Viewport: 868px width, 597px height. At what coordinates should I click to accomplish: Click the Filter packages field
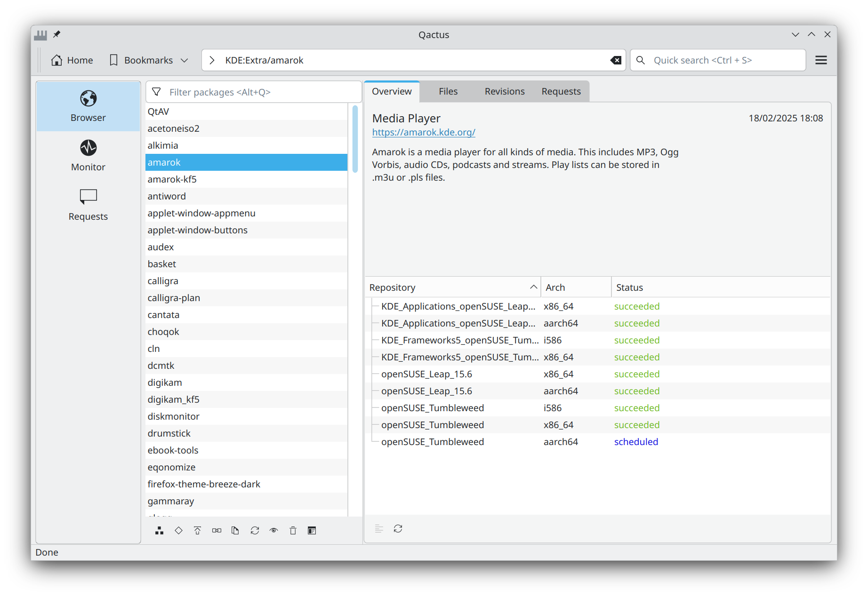(254, 92)
